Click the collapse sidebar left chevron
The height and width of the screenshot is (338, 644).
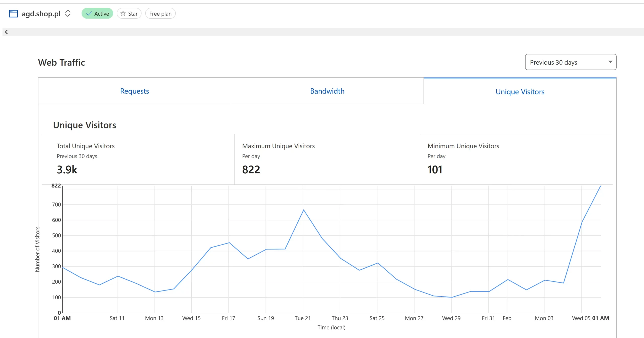(x=6, y=32)
